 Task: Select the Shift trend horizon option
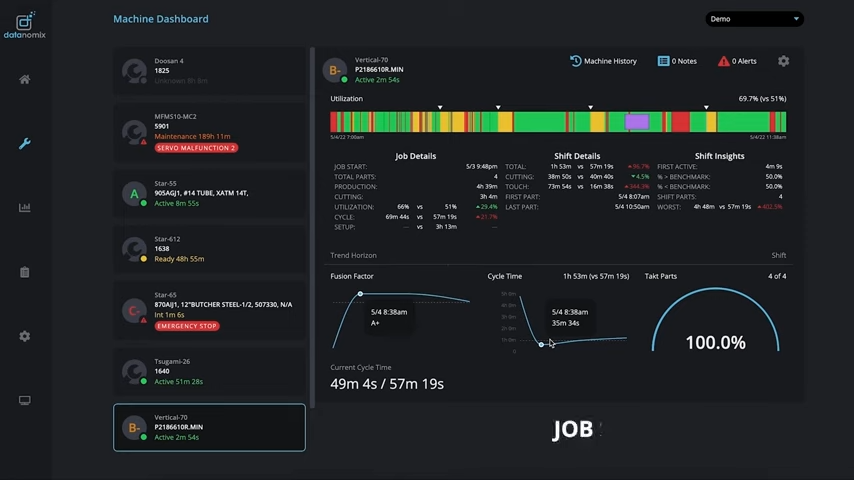point(779,255)
